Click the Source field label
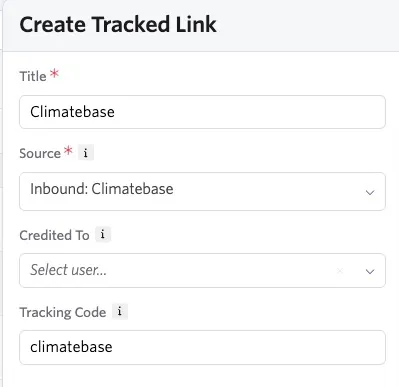This screenshot has width=399, height=387. (x=40, y=153)
